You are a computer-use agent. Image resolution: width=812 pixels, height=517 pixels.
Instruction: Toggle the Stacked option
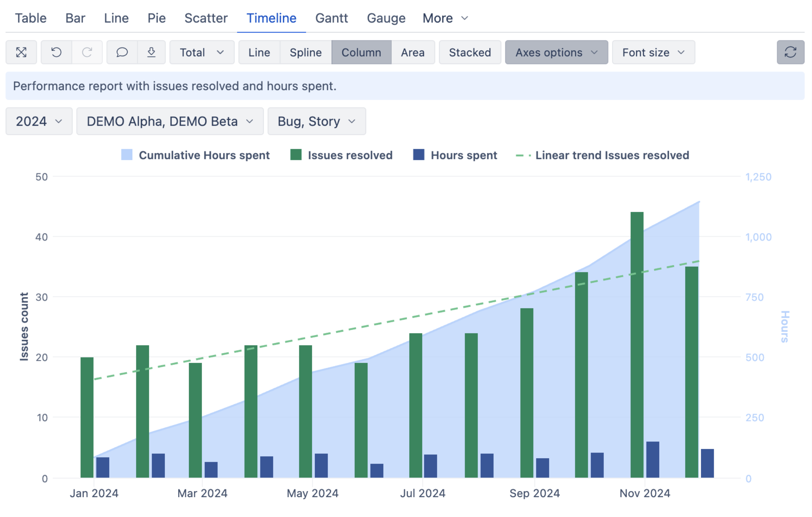[x=469, y=52]
